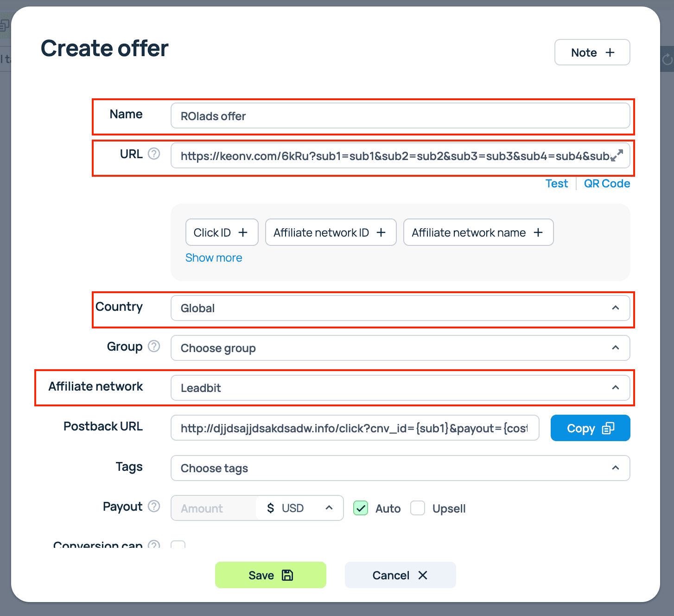Open the Choose tags dropdown
The width and height of the screenshot is (674, 616).
tap(400, 468)
